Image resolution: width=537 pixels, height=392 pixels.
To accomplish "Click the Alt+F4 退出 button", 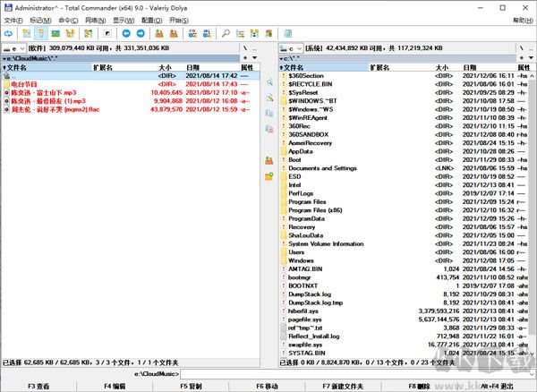I will 497,386.
